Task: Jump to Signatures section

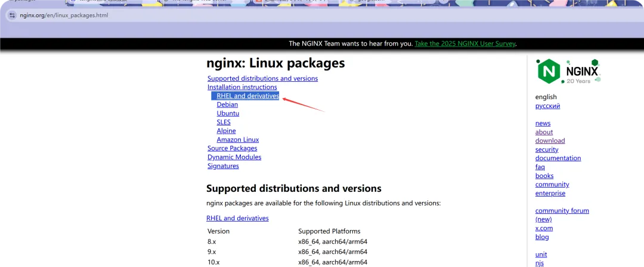Action: (223, 166)
